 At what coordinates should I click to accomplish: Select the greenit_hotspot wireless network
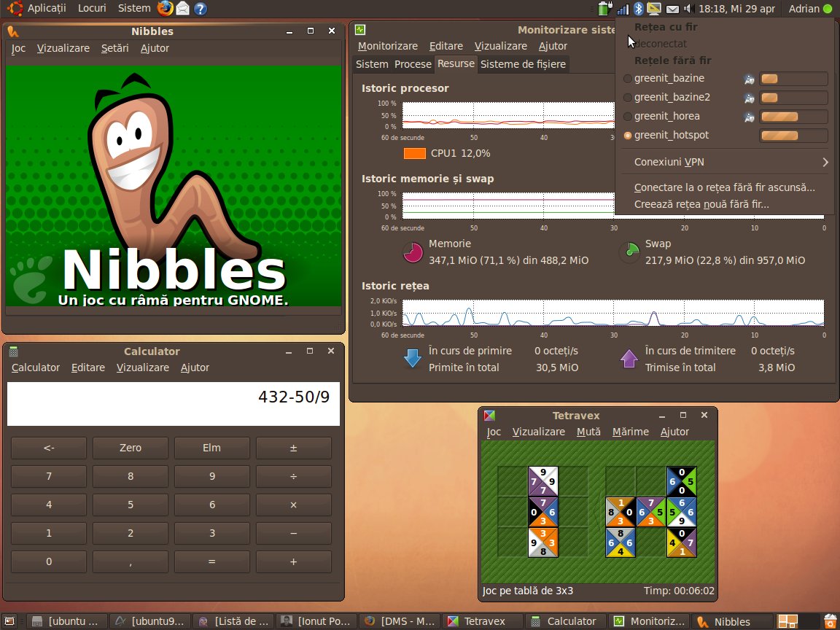725,136
